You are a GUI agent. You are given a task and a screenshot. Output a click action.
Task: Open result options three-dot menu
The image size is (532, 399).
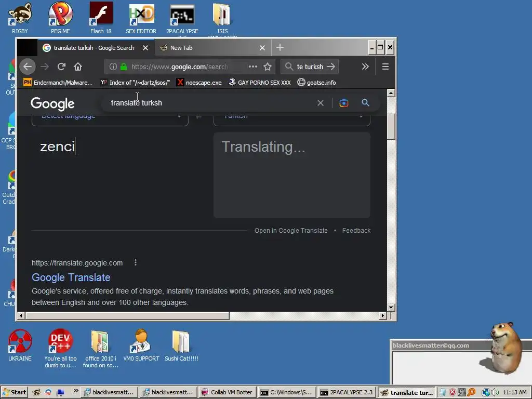136,262
